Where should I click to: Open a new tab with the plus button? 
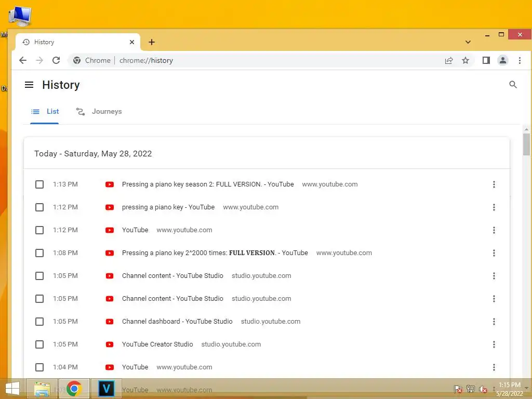pyautogui.click(x=152, y=42)
